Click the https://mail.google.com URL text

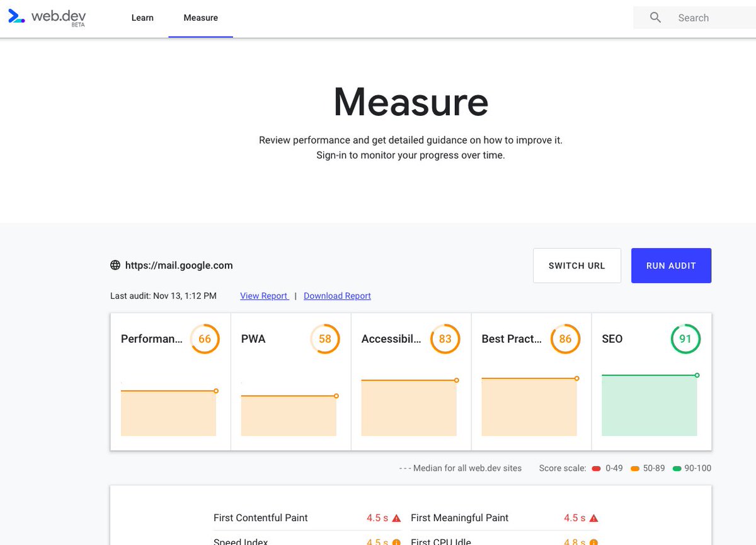179,265
